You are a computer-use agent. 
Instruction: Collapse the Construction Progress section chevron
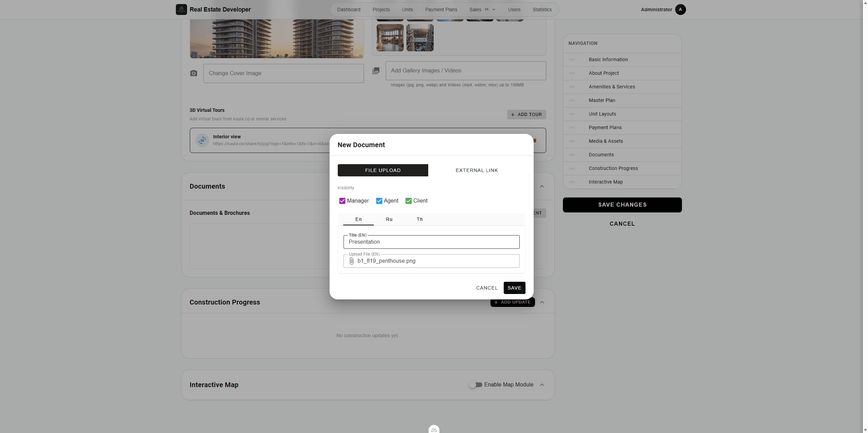(x=542, y=302)
